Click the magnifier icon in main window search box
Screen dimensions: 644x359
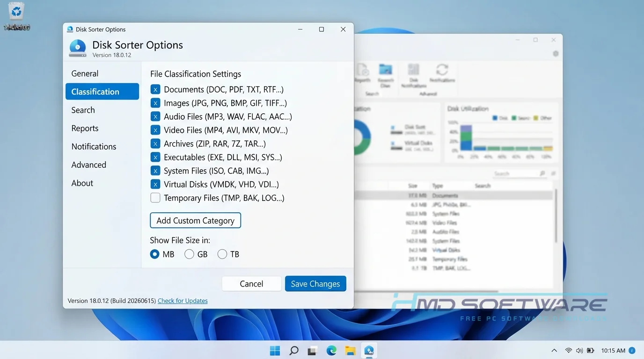pos(542,173)
